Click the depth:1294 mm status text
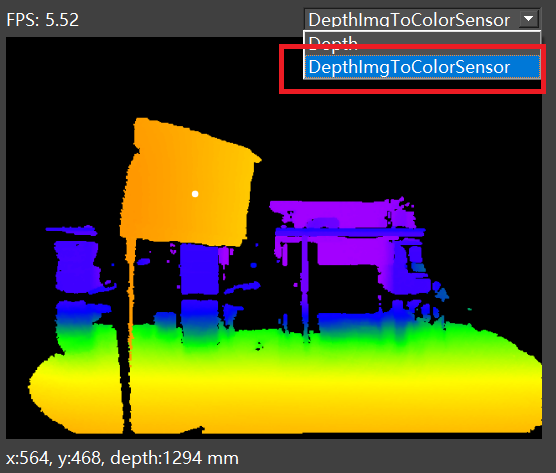Image resolution: width=556 pixels, height=473 pixels. pyautogui.click(x=174, y=458)
